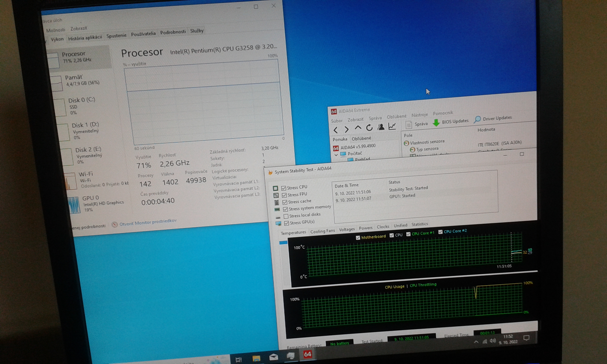Switch to Powers tab
The width and height of the screenshot is (607, 364).
pyautogui.click(x=366, y=228)
